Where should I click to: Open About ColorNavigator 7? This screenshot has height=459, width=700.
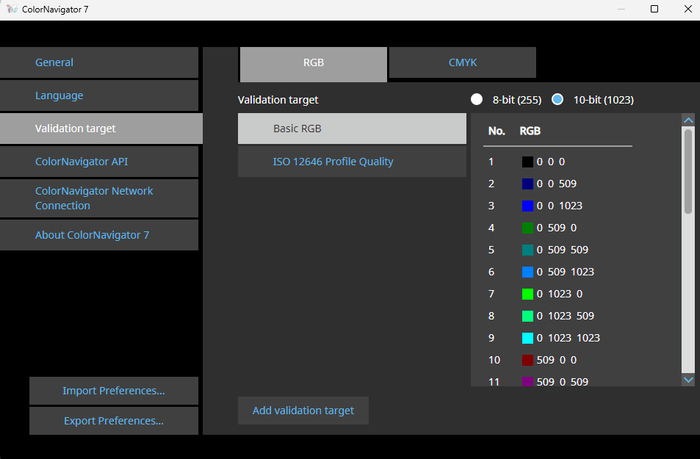pos(99,235)
